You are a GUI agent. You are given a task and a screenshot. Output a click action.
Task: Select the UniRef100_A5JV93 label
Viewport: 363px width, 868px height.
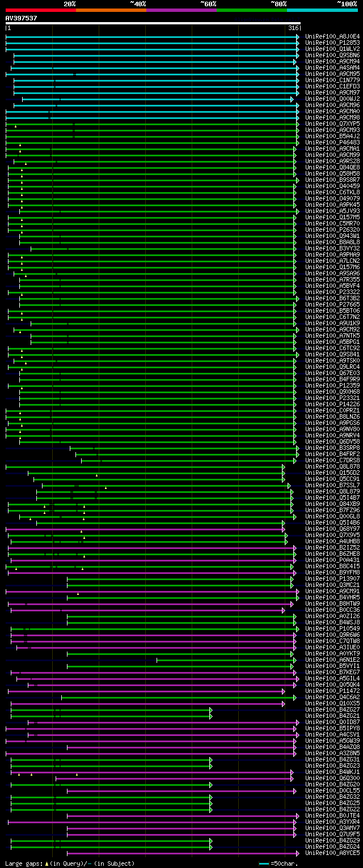[x=332, y=211]
